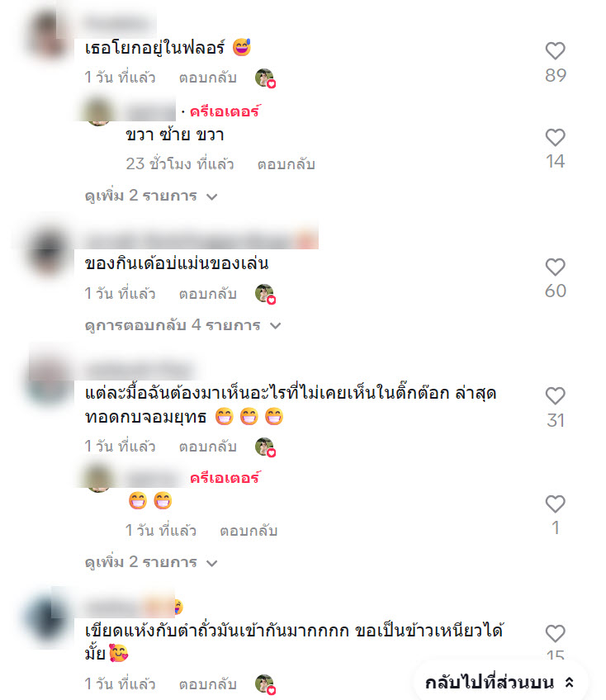Reply to creator's emoji-only comment
This screenshot has height=700, width=606.
249,530
